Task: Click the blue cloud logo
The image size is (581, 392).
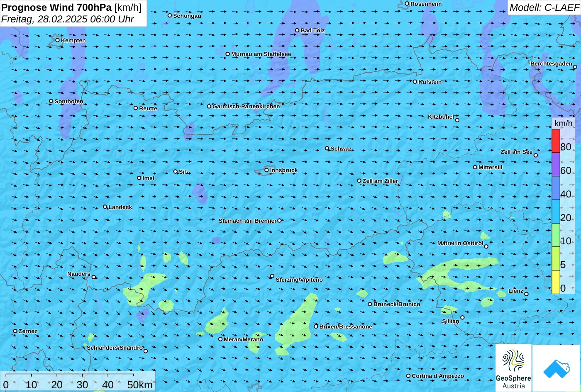Action: (557, 368)
